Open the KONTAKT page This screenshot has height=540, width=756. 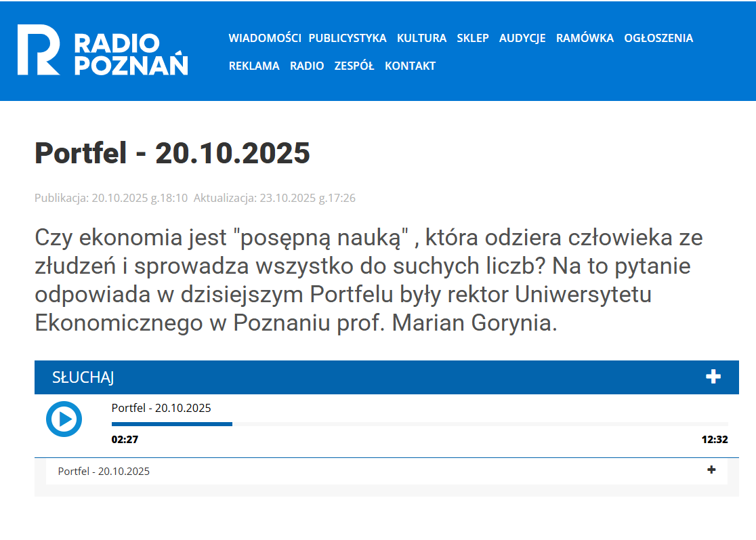[410, 66]
